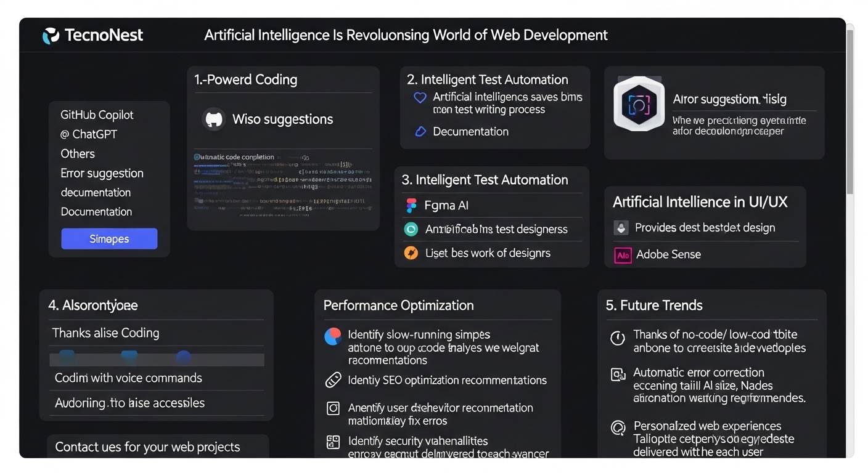Click the orange lightning icon near designers
The height and width of the screenshot is (473, 868).
pyautogui.click(x=411, y=253)
